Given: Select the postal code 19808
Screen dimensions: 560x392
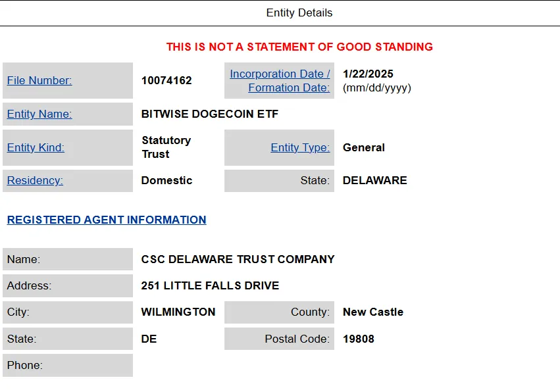Looking at the screenshot, I should (x=358, y=339).
